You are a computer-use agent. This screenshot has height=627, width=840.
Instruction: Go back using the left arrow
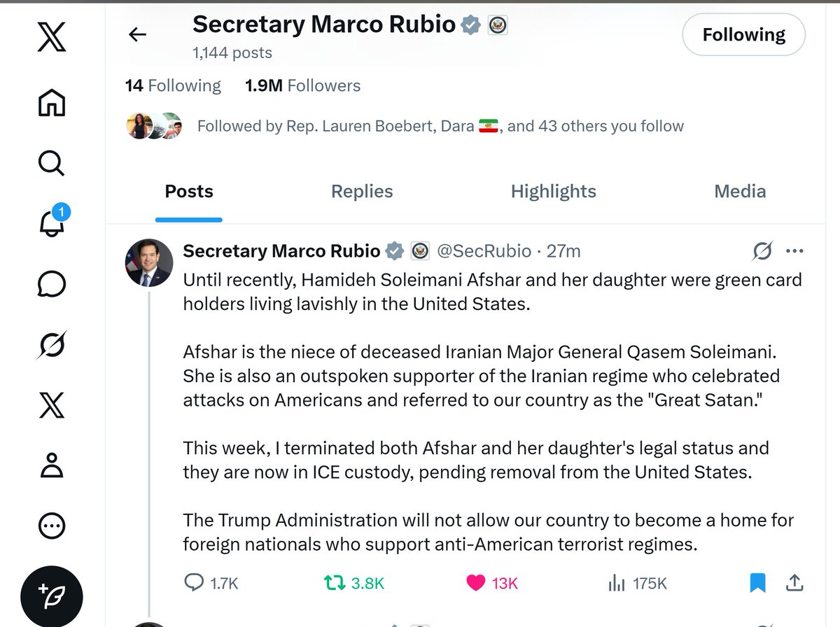point(137,35)
